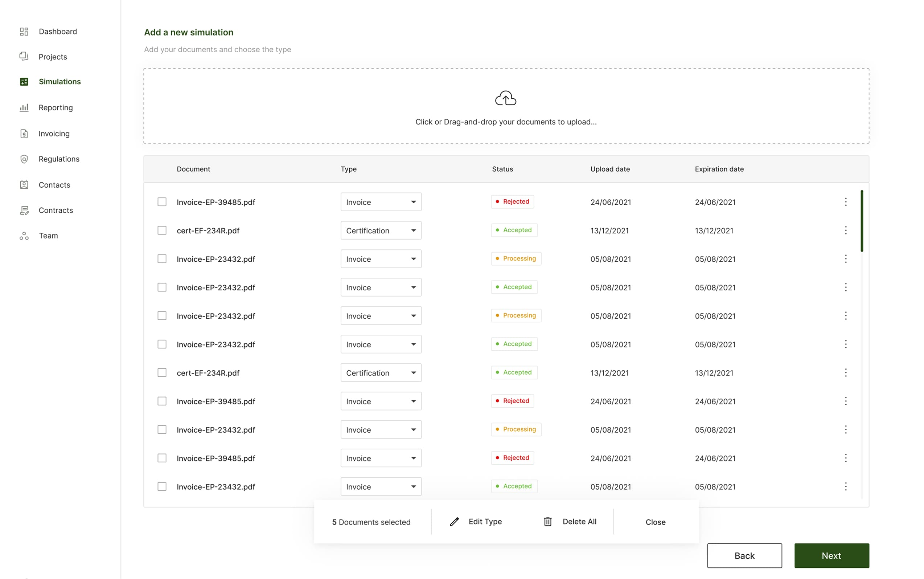
Task: Click the Next button
Action: 831,556
